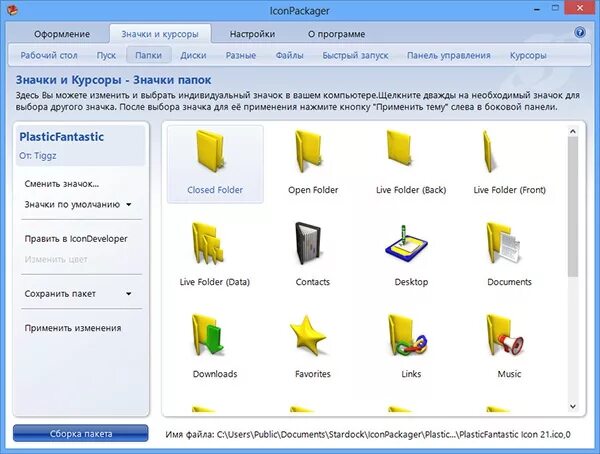Click the Сборка пакета button

point(81,433)
